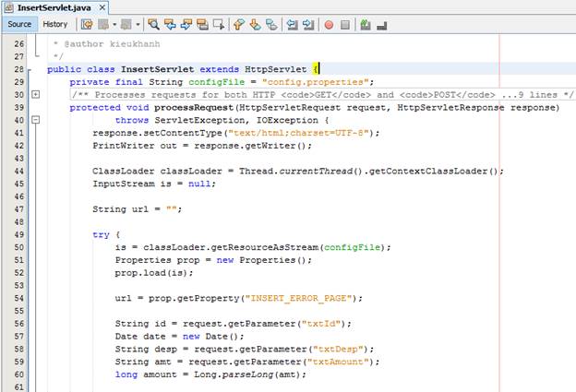Collapse the class fold marker on line 28
Screen dimensions: 576x392
(30, 70)
